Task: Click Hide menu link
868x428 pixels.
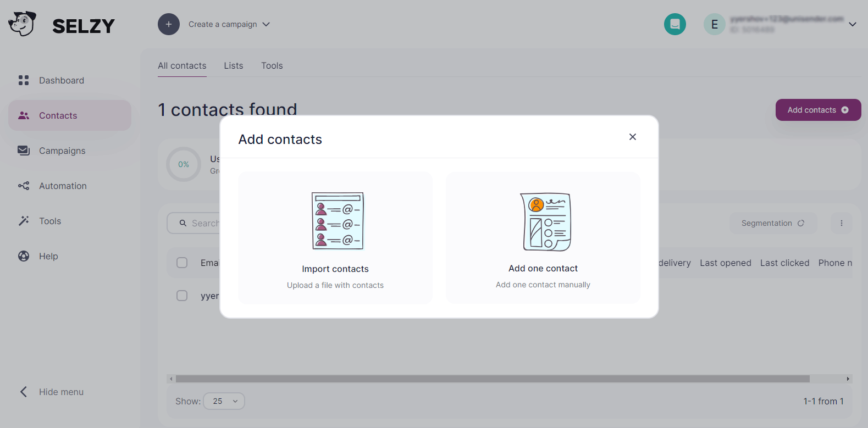Action: click(x=61, y=392)
